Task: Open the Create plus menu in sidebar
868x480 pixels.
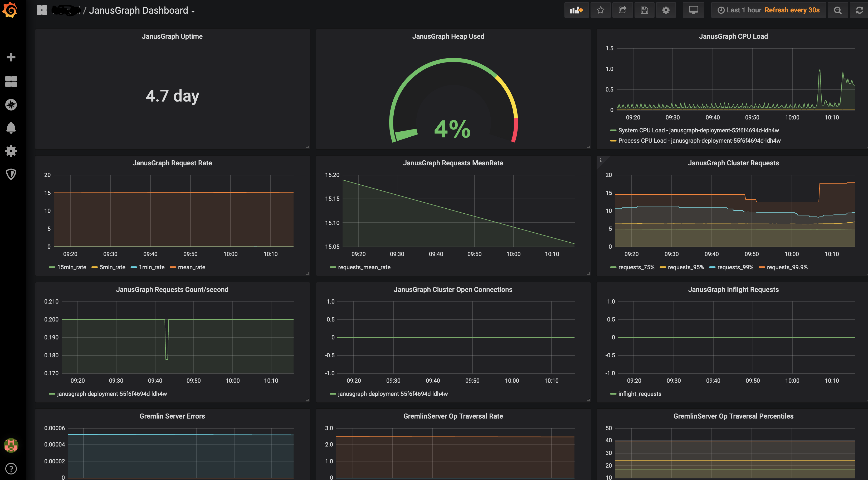Action: tap(11, 57)
